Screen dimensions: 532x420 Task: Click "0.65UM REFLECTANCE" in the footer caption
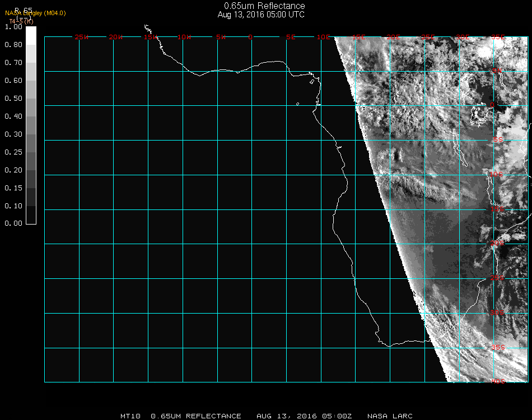click(196, 416)
